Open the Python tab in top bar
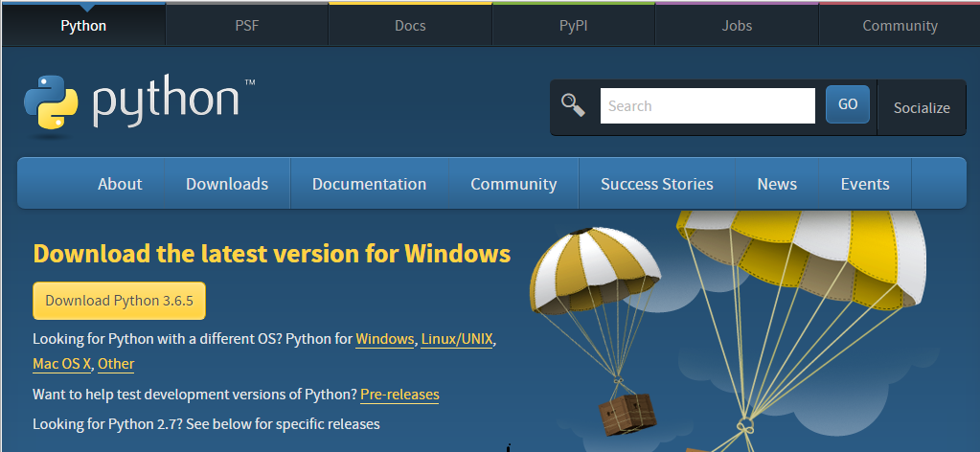980x452 pixels. coord(83,26)
